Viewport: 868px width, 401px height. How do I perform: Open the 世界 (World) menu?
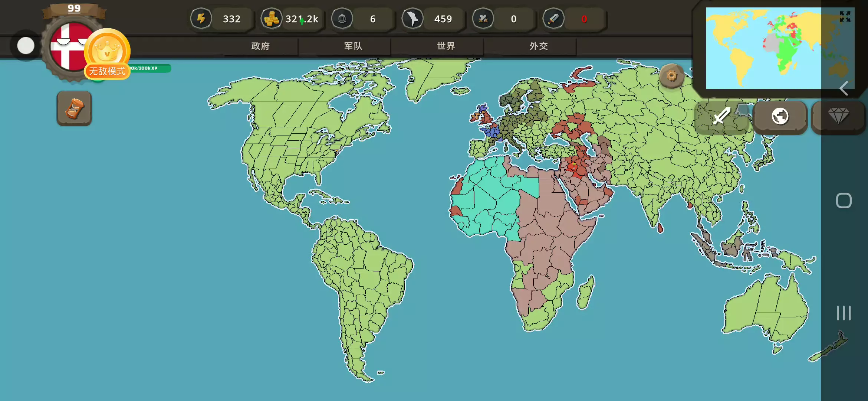(445, 46)
